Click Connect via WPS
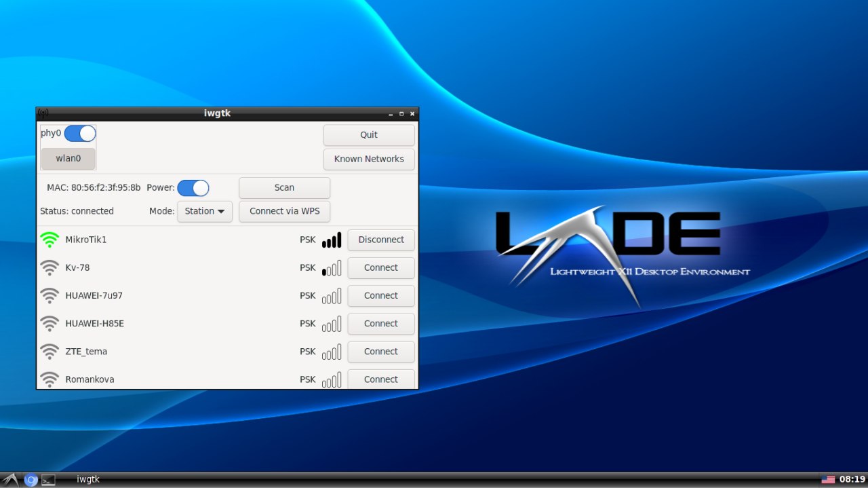The image size is (868, 488). coord(284,211)
